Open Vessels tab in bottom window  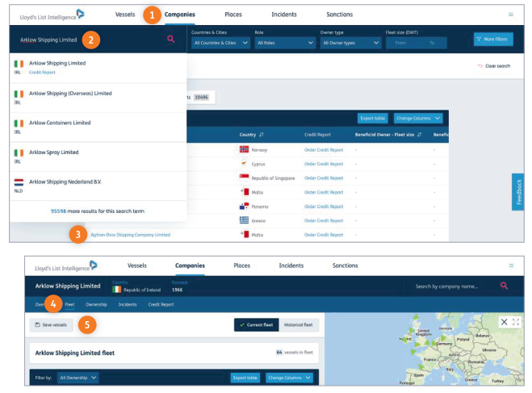[137, 265]
